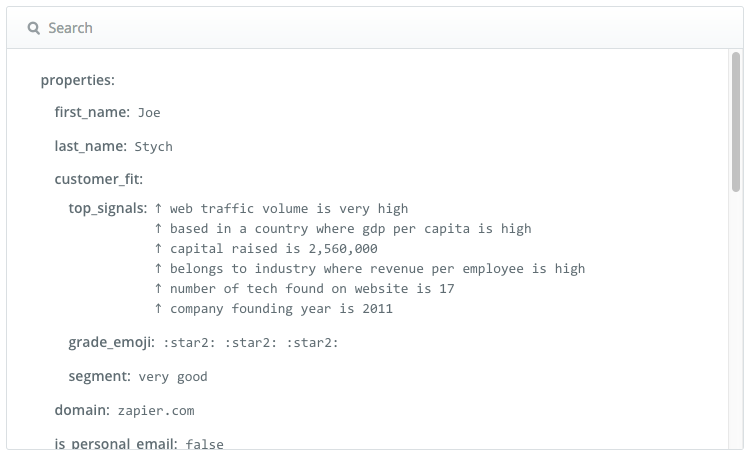
Task: Click the company founding year 2011 line
Action: 273,309
